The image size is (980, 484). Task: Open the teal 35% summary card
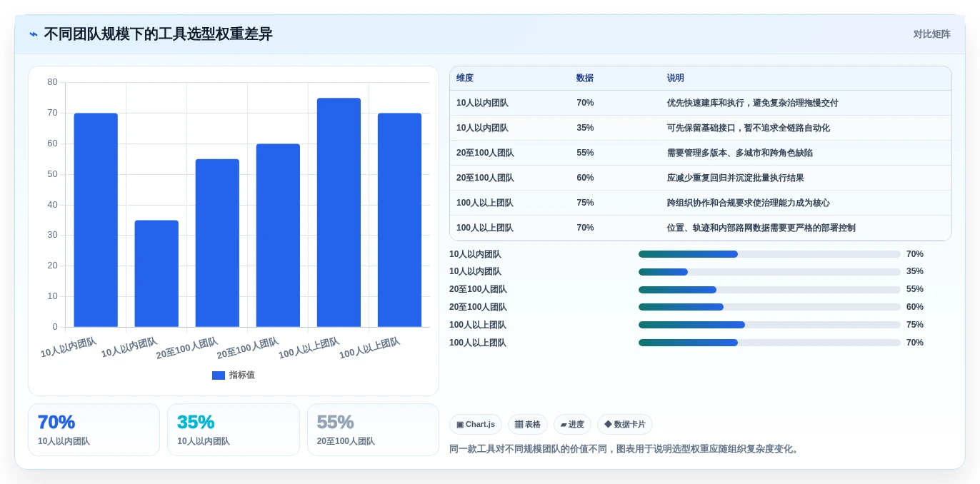point(234,430)
